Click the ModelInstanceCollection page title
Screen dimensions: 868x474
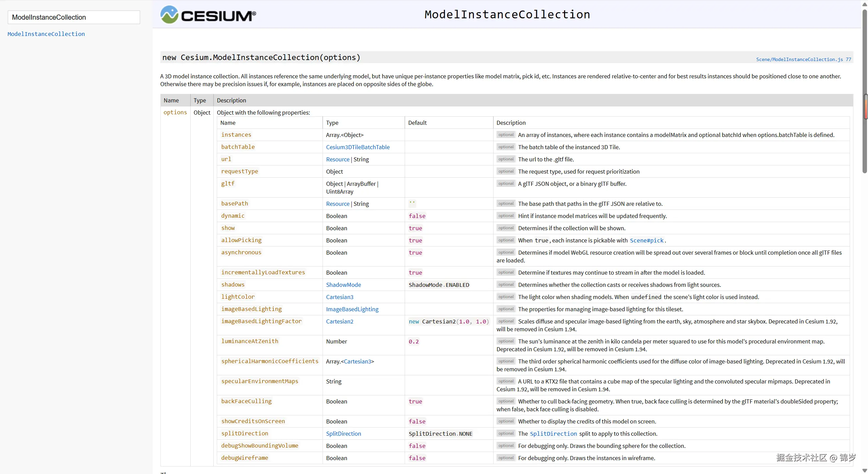(507, 15)
